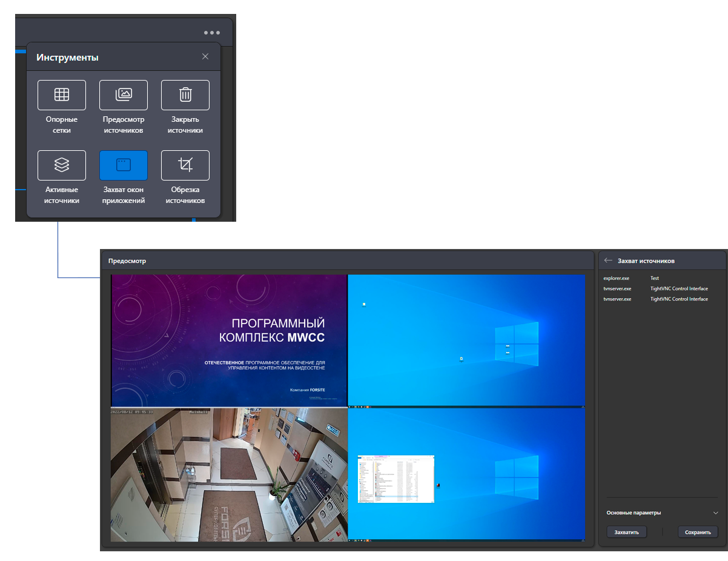Click the Захватить button
728x561 pixels.
pos(627,532)
